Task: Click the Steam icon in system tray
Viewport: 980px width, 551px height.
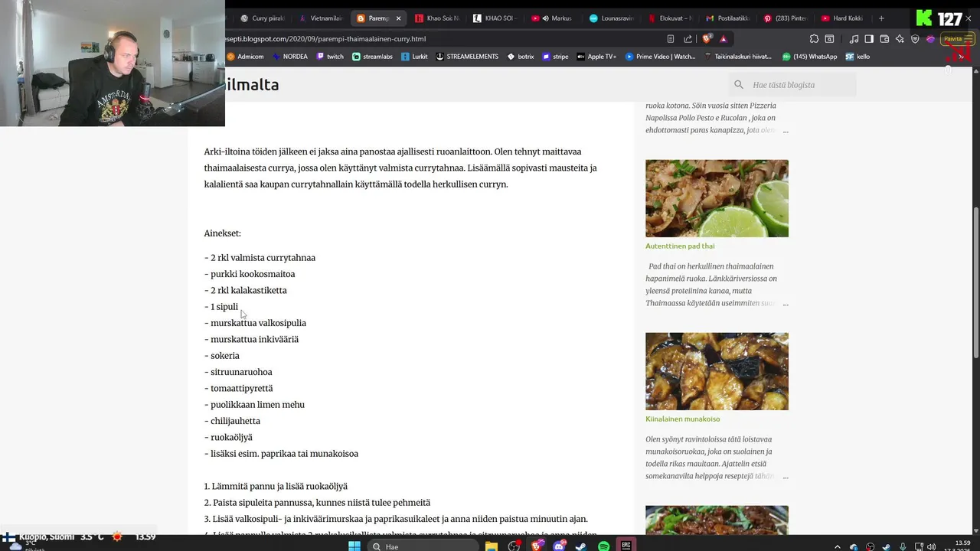Action: point(887,546)
